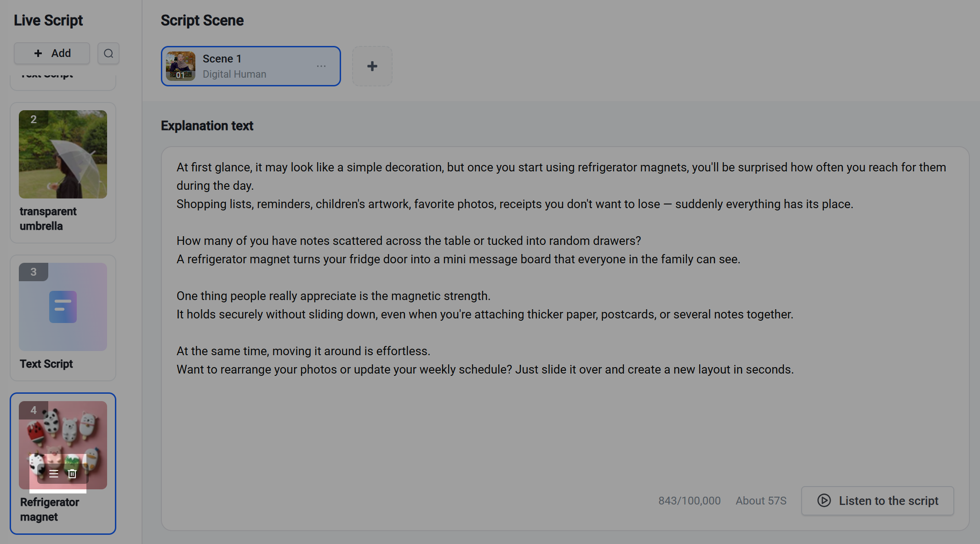
Task: Click the Text Script label under script 3
Action: click(x=46, y=364)
